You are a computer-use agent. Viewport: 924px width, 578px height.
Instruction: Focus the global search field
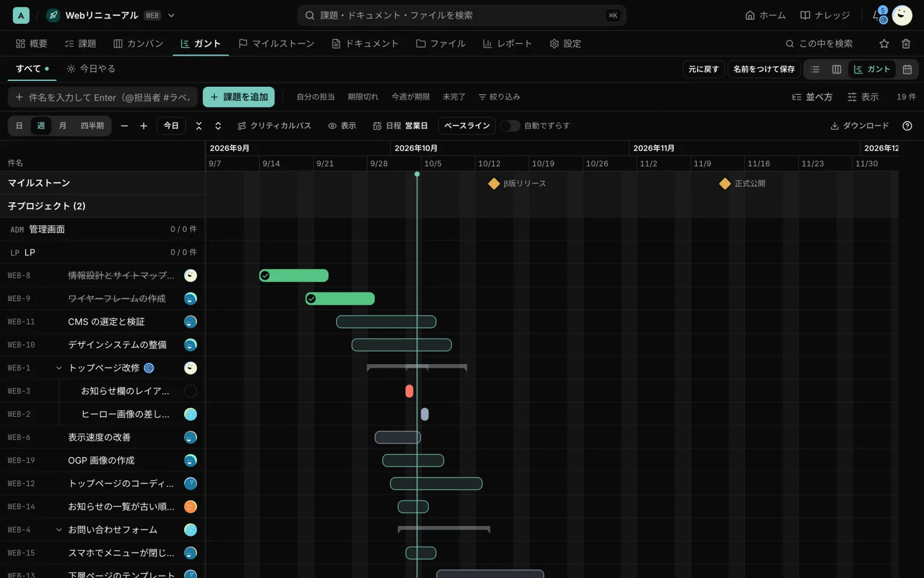click(462, 16)
